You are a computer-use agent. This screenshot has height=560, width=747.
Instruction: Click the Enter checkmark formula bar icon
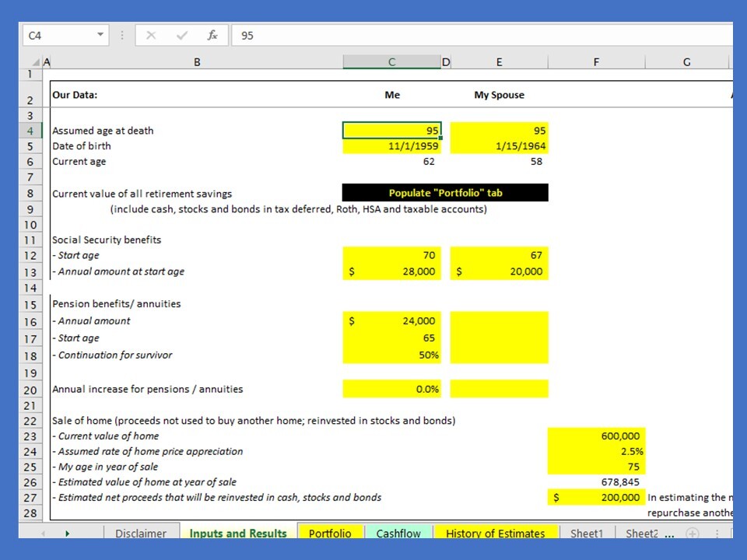tap(181, 35)
